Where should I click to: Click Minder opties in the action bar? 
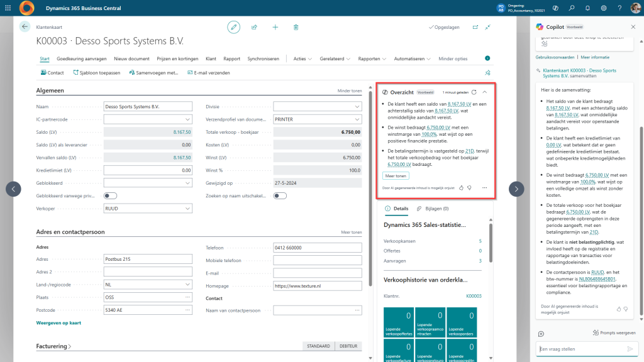pos(453,58)
